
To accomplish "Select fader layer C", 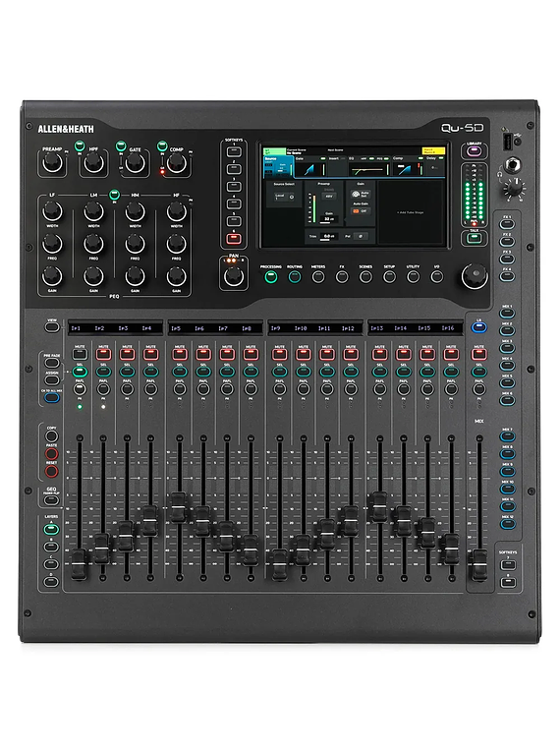I will (51, 564).
